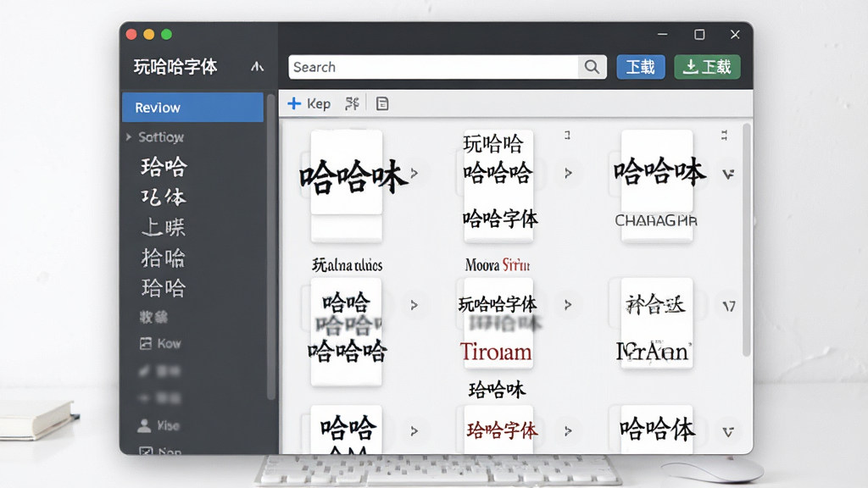
Task: Click the Kep button with plus sign
Action: 309,103
